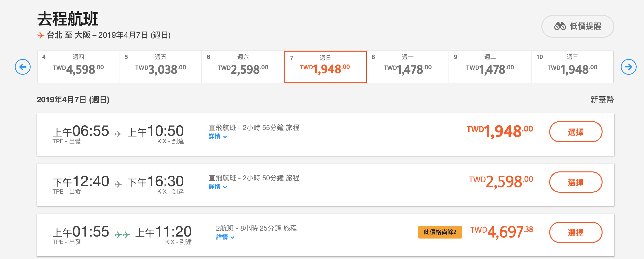The width and height of the screenshot is (644, 259).
Task: Click the previous dates left arrow icon
Action: pyautogui.click(x=22, y=67)
